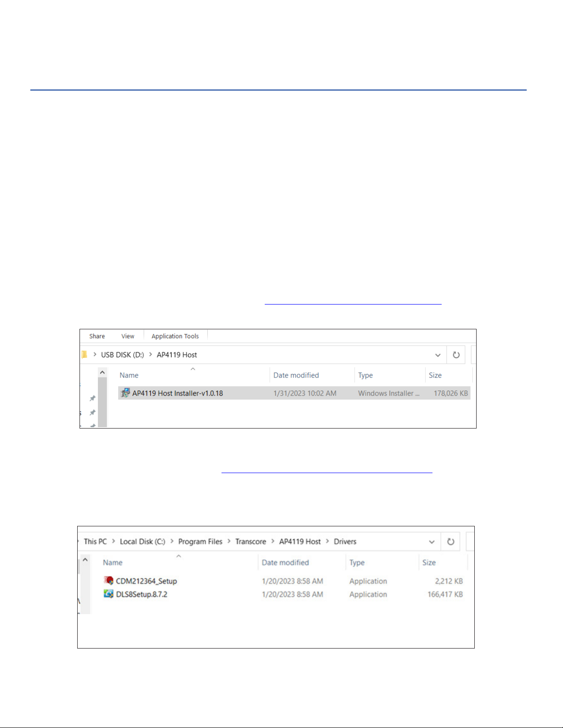Click the 166,417 KB size cell
563x728 pixels.
tap(445, 594)
